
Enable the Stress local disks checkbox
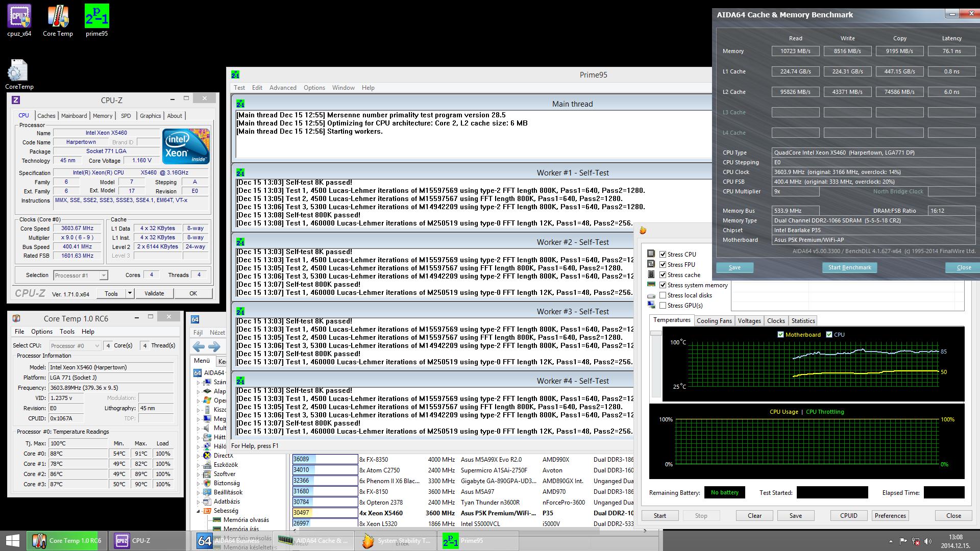click(x=663, y=295)
